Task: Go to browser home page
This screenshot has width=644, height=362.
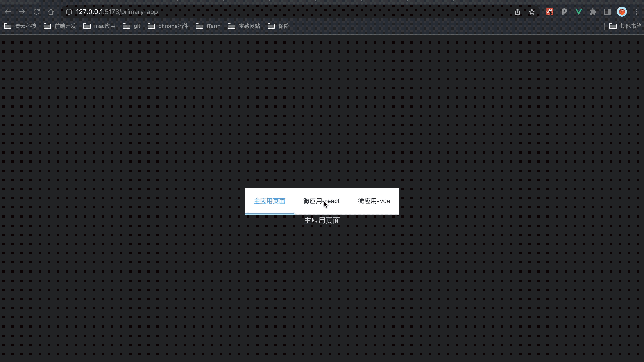Action: (x=51, y=12)
